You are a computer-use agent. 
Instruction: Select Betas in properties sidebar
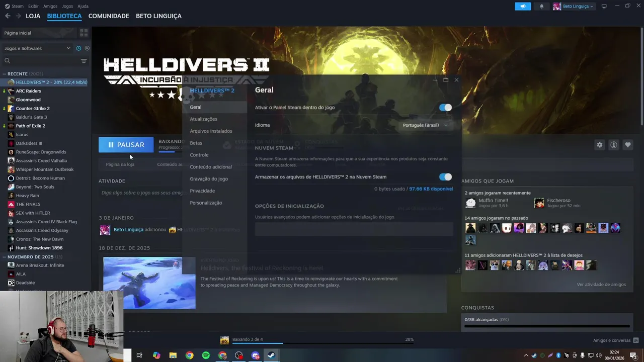click(x=196, y=143)
